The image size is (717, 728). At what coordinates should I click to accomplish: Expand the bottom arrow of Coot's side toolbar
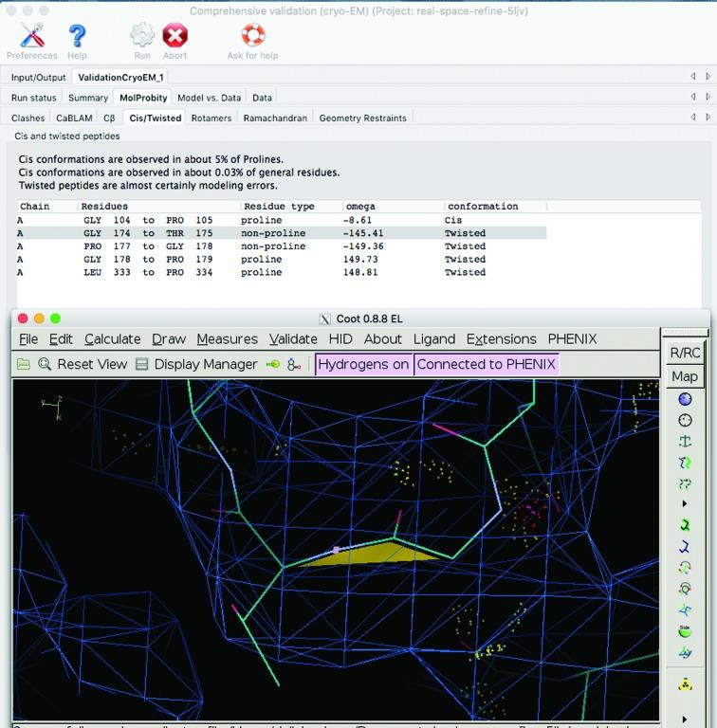685,719
